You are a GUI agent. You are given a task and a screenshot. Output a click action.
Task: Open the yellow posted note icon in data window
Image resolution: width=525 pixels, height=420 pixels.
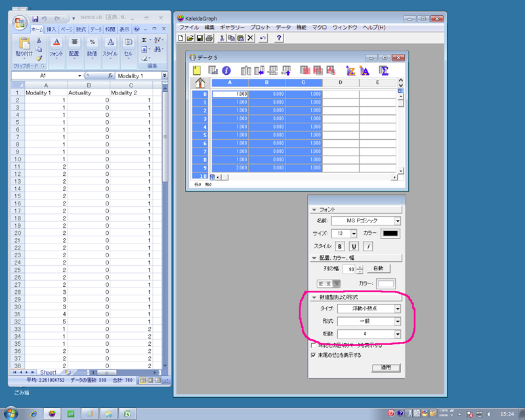197,70
